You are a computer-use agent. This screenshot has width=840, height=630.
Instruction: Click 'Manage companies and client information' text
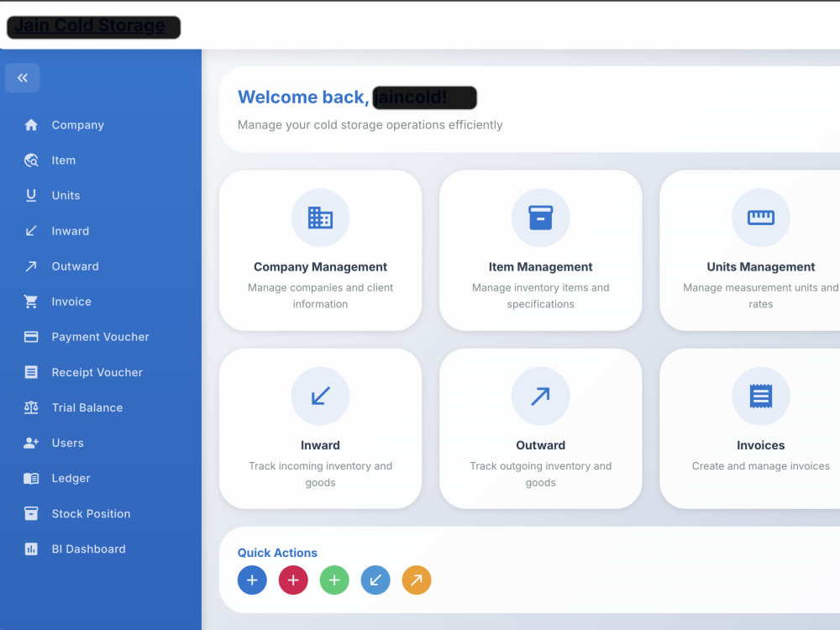click(320, 296)
